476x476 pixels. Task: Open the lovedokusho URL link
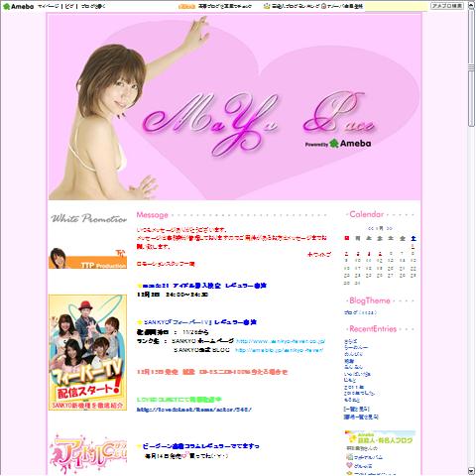click(194, 410)
